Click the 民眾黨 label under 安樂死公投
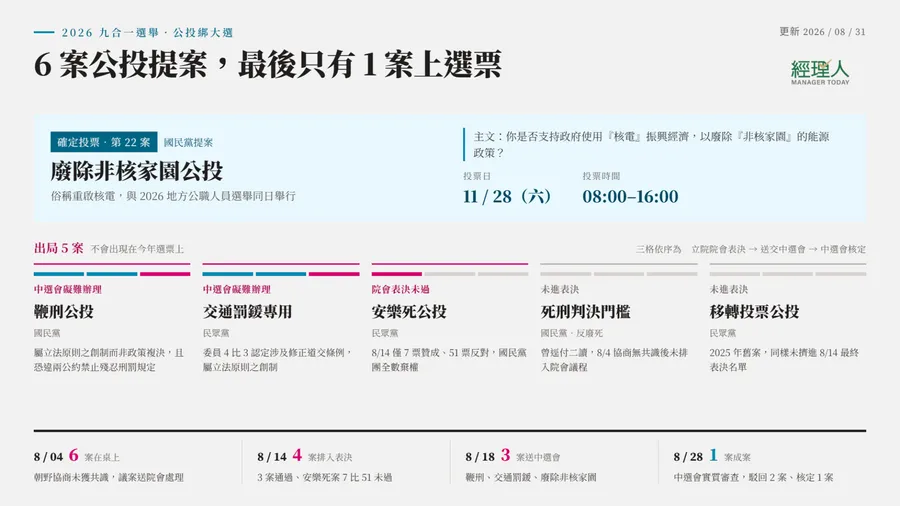This screenshot has height=506, width=900. (x=385, y=333)
